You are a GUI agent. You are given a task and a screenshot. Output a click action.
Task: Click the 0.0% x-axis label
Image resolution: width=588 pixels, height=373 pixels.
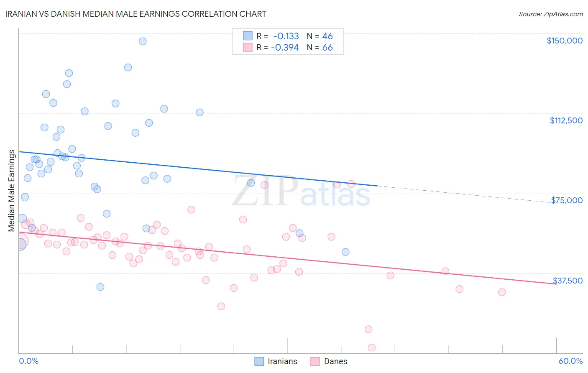coord(28,361)
